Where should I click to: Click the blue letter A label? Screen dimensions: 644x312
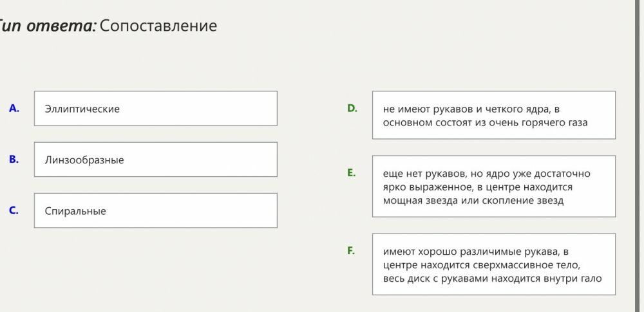click(x=14, y=108)
